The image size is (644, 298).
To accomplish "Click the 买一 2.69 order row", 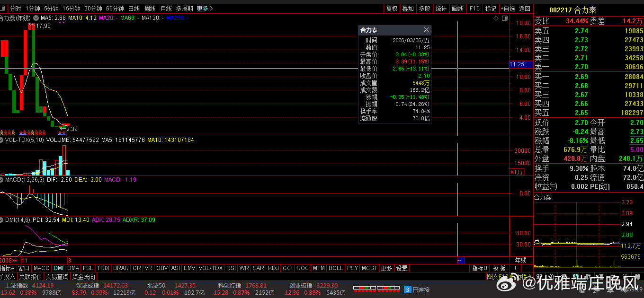I will pos(589,77).
